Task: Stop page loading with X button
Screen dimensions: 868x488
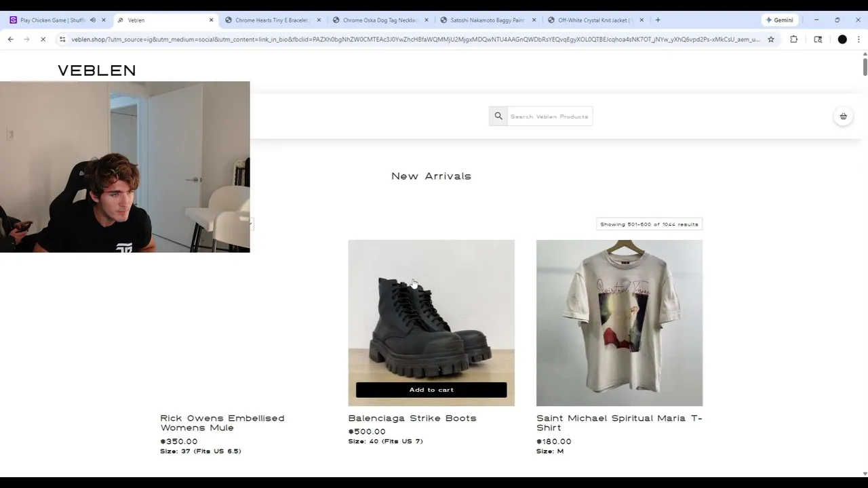Action: (43, 39)
